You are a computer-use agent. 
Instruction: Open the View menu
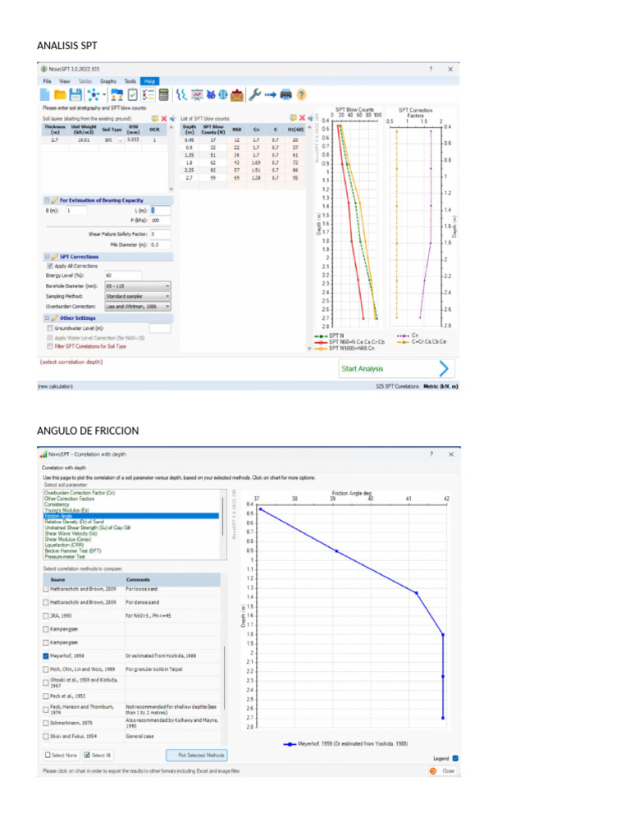(64, 81)
